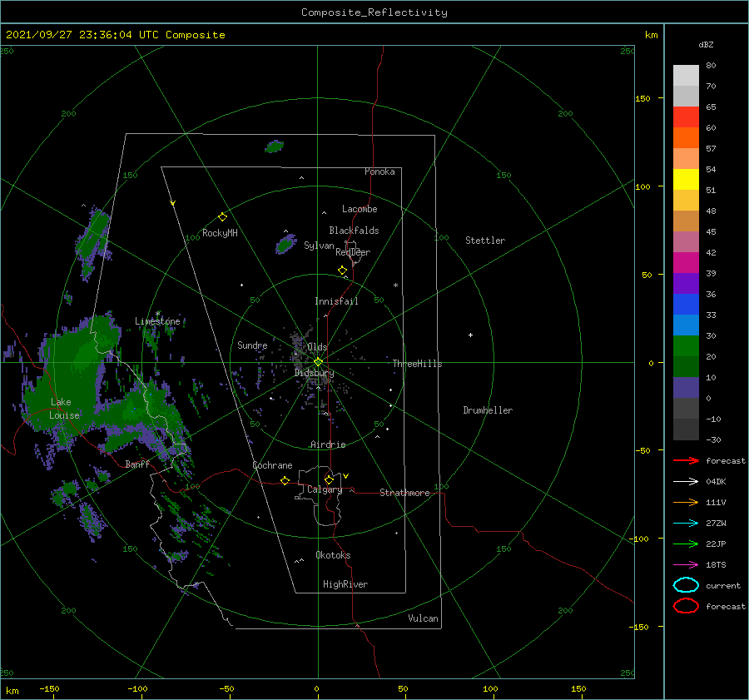Click the Calgary city label
Screen dimensions: 749x700
tap(325, 489)
